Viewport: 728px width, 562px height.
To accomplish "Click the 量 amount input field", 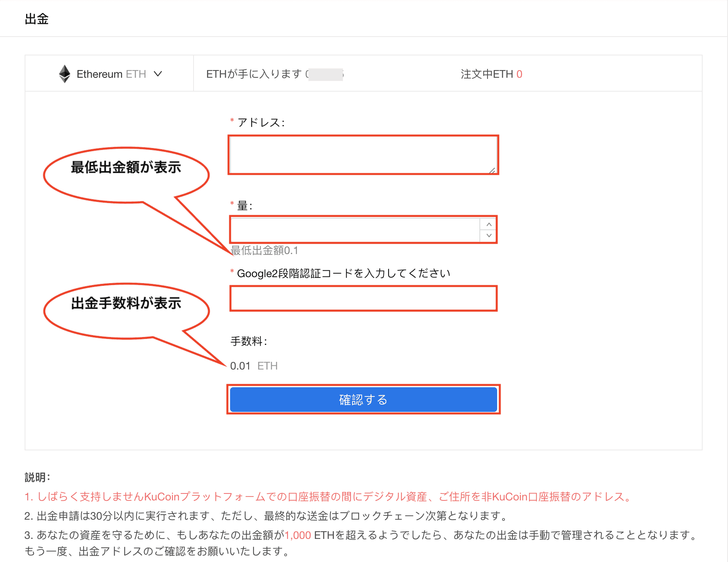I will (355, 230).
